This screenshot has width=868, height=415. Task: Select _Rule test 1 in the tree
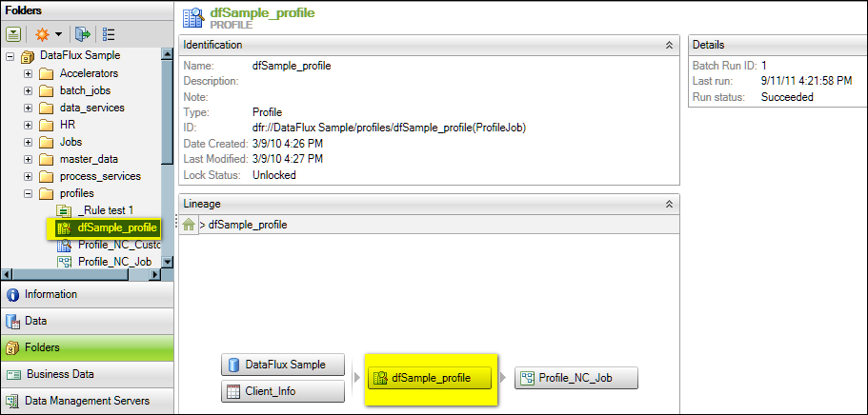click(x=105, y=210)
